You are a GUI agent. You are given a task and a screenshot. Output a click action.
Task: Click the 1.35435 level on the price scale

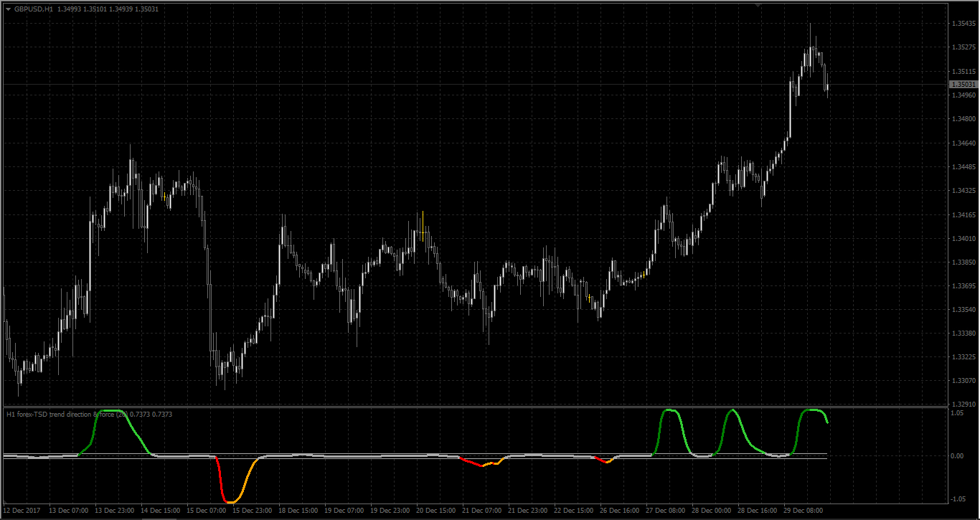[962, 24]
